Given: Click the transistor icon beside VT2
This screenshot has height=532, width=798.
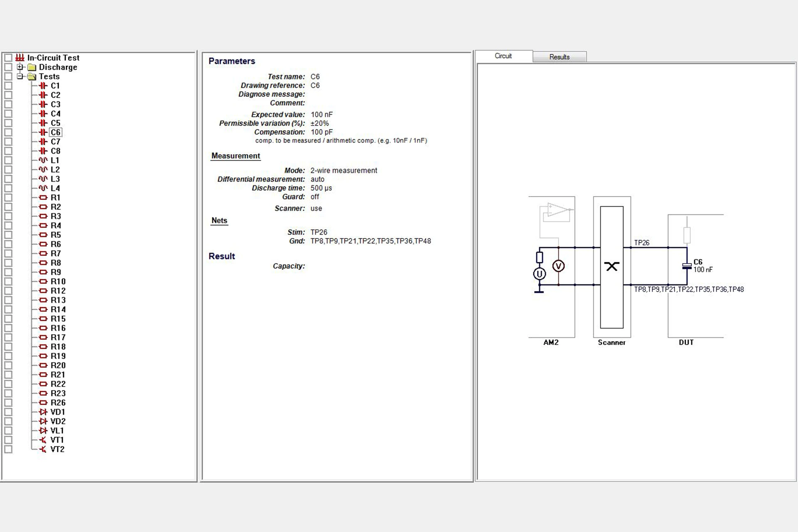Looking at the screenshot, I should point(43,449).
